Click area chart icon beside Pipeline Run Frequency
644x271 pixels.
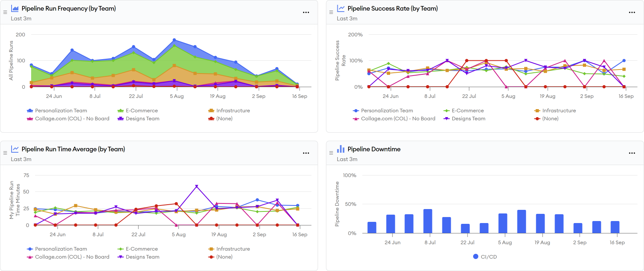click(15, 8)
